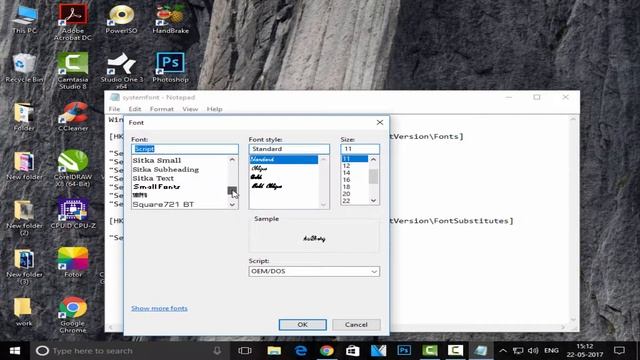Open the Script dropdown showing OEM/DOS
This screenshot has height=360, width=640.
(x=314, y=271)
